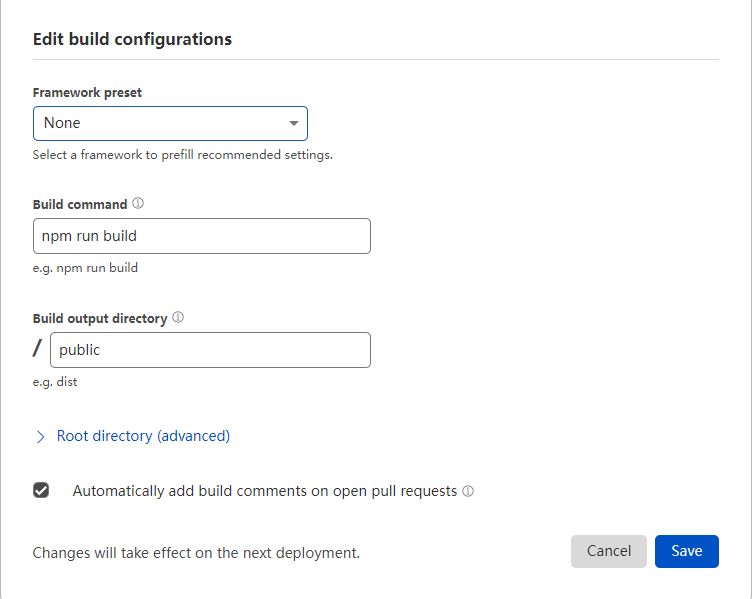
Task: Open the Framework preset dropdown showing None
Action: 170,123
